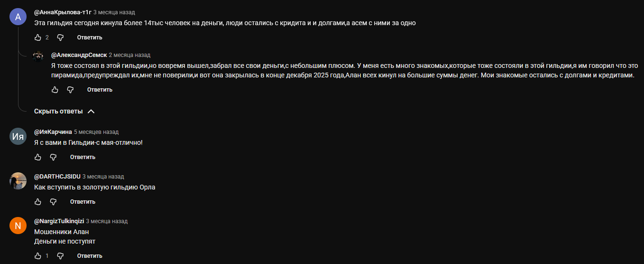
Task: Open @DARTHCJSIDU's profile avatar
Action: tap(18, 180)
